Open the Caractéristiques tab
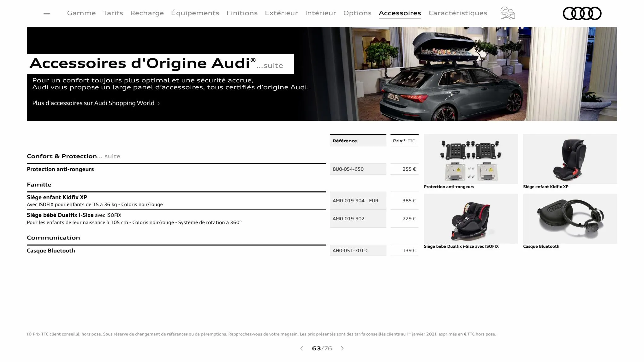The width and height of the screenshot is (644, 362). 458,13
